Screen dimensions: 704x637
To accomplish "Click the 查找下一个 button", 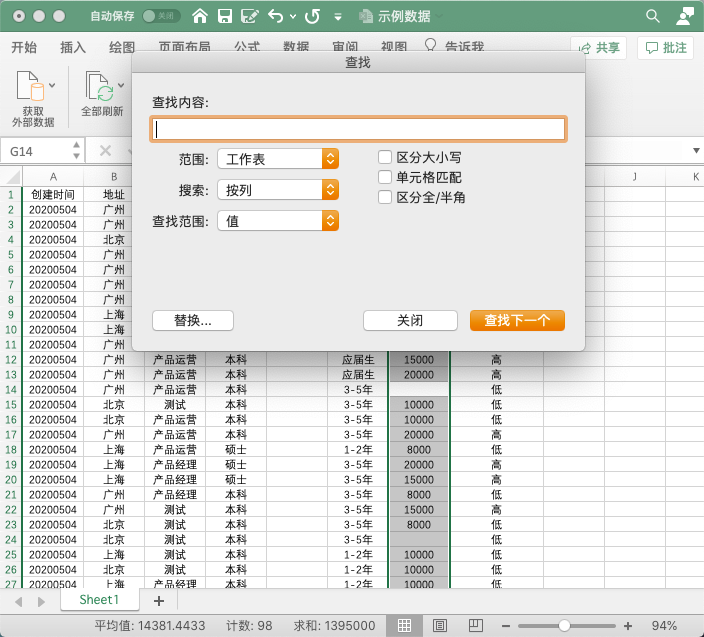I will click(x=517, y=320).
